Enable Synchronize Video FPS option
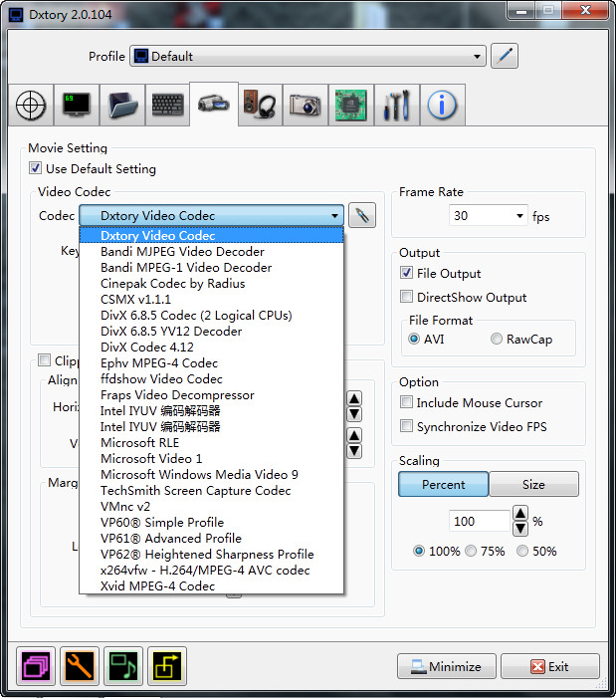The height and width of the screenshot is (698, 616). [x=406, y=426]
